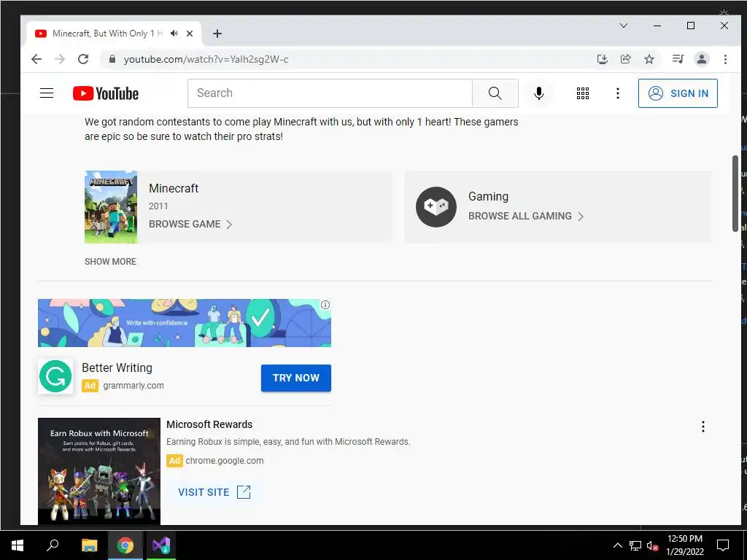The width and height of the screenshot is (747, 560).
Task: Click Earn Robux ad thumbnail
Action: (99, 472)
